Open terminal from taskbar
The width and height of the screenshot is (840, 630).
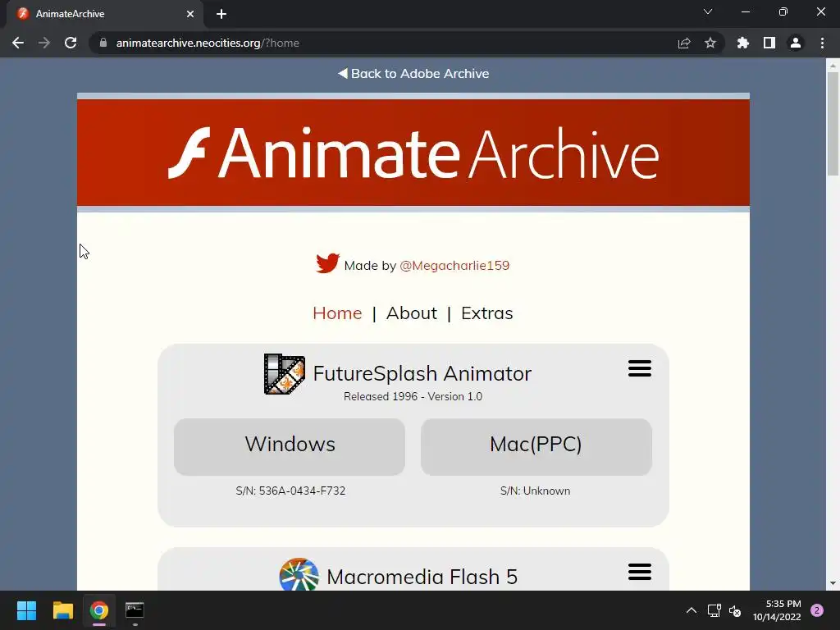tap(135, 610)
